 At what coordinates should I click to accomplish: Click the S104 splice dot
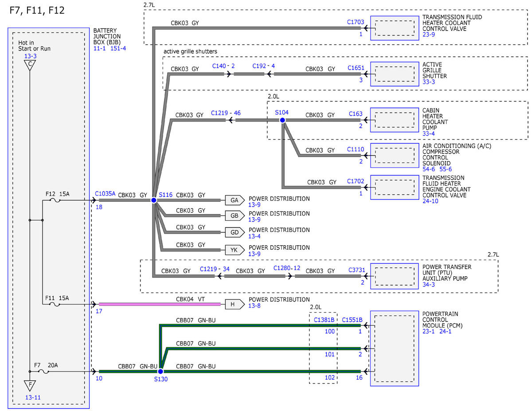click(x=282, y=120)
